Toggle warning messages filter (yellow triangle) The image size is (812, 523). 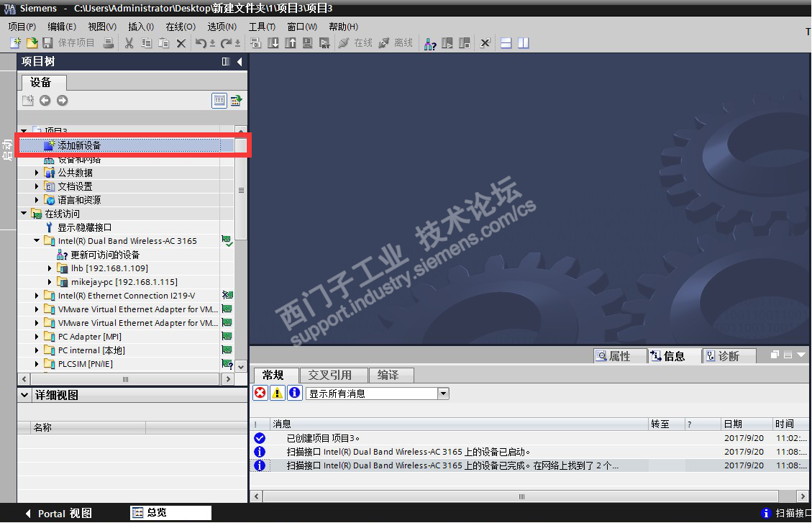(278, 393)
